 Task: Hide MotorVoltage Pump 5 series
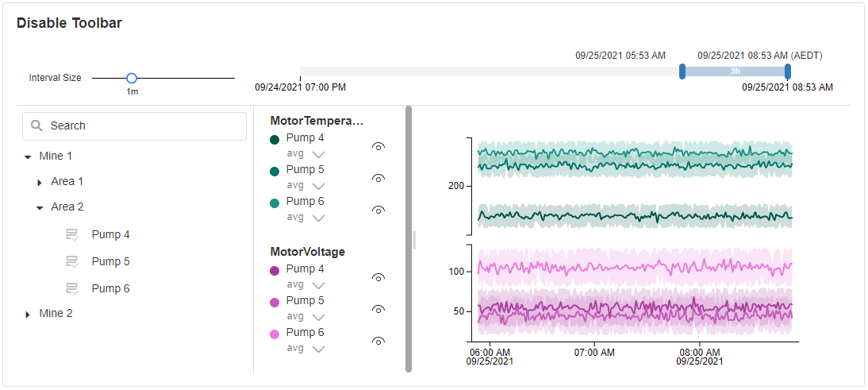point(378,309)
